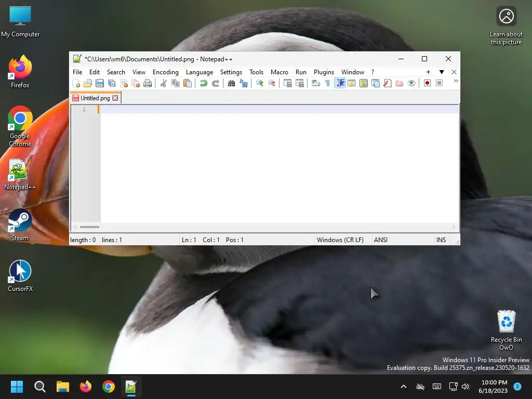532x399 pixels.
Task: Paste using the clipboard toolbar icon
Action: pos(187,83)
